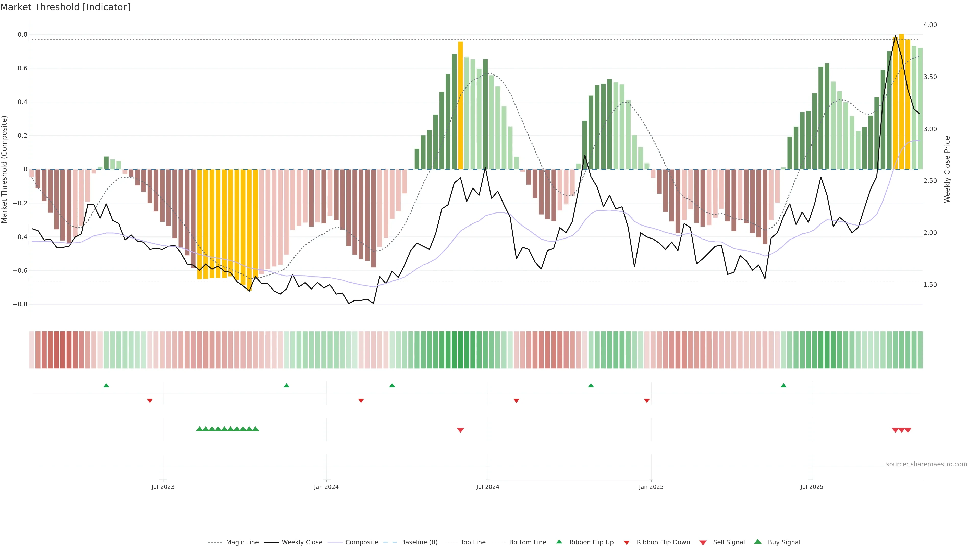Click the last ribbon flip up marker before Jul 2025
Screen dimensions: 980x551
[x=783, y=386]
